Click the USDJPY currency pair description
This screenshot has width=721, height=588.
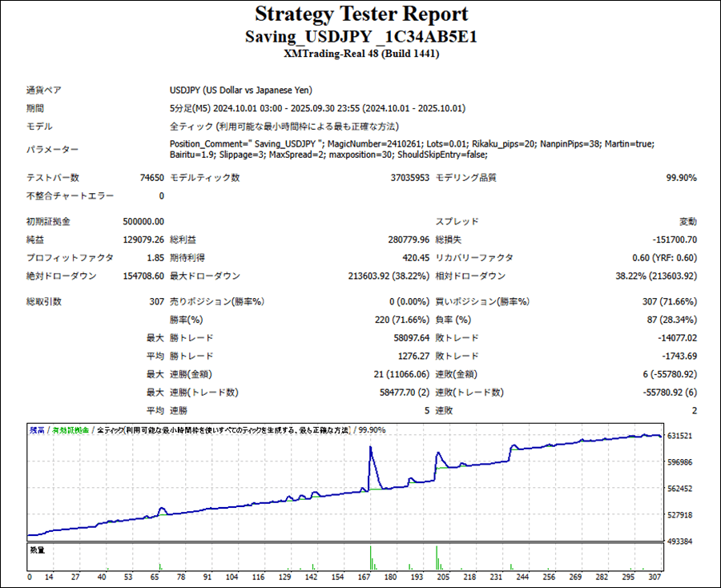tap(241, 91)
